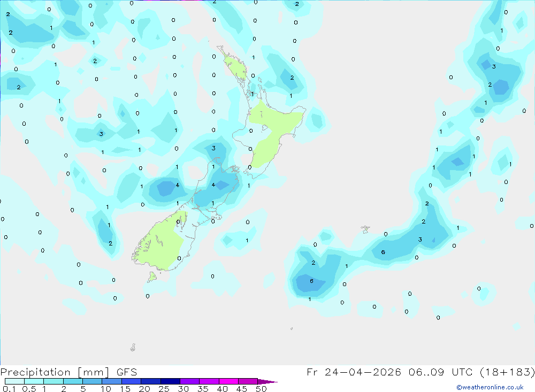Click the 0.1–0.5 mm legend color box
Viewport: 535px width, 392px height.
14,381
